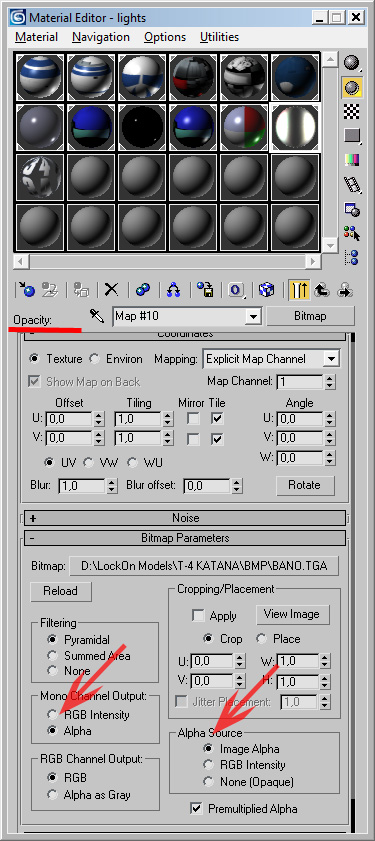Click the checkered Background icon
Image resolution: width=375 pixels, height=841 pixels.
[352, 112]
